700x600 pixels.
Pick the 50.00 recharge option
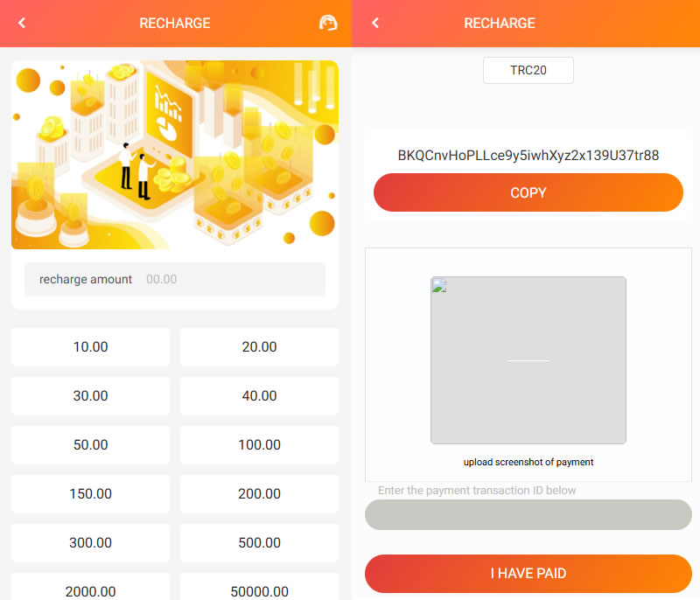click(90, 445)
